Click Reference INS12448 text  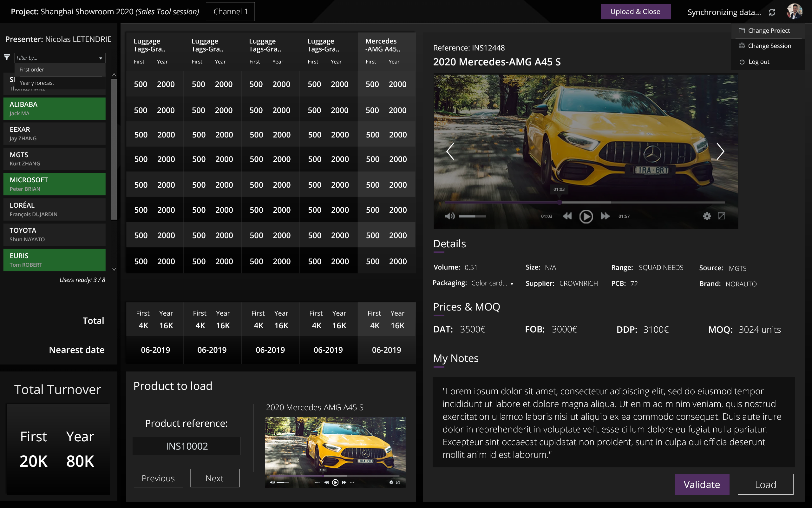point(469,48)
